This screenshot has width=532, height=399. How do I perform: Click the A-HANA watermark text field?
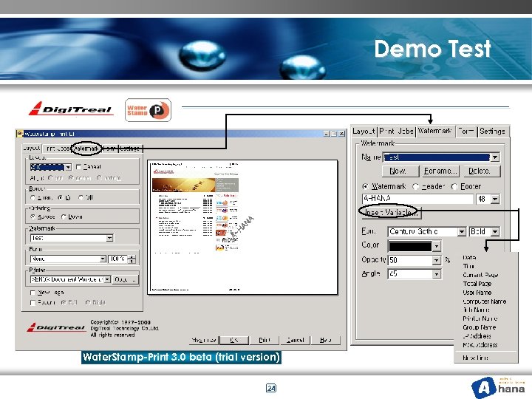pyautogui.click(x=417, y=199)
